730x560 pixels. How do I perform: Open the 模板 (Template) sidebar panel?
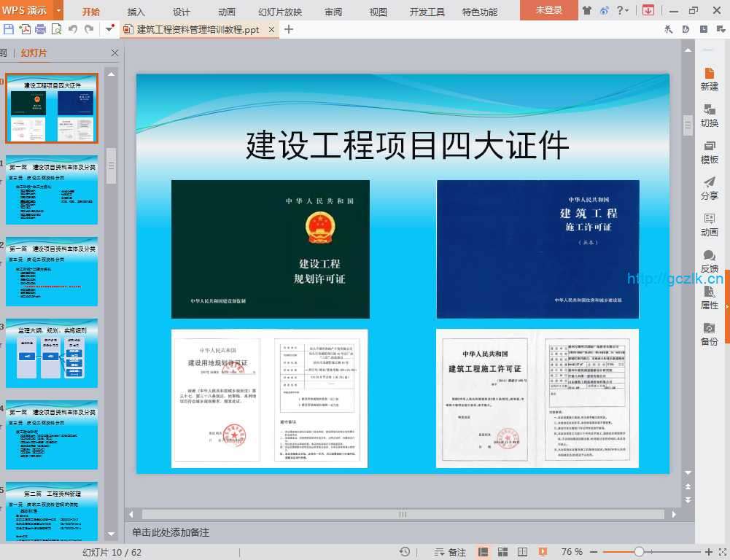(x=709, y=152)
